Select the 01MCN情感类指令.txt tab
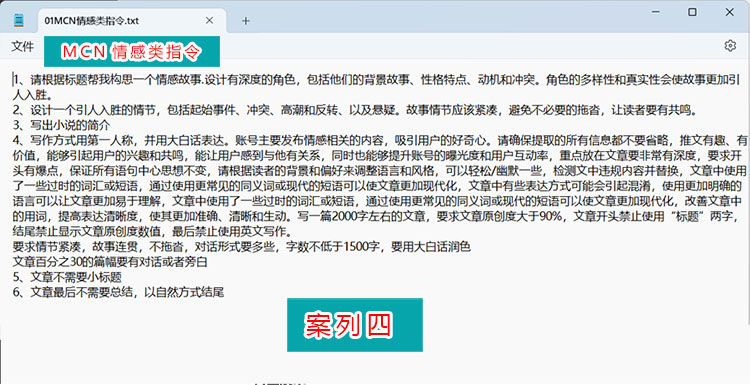This screenshot has width=750, height=385. tap(132, 21)
